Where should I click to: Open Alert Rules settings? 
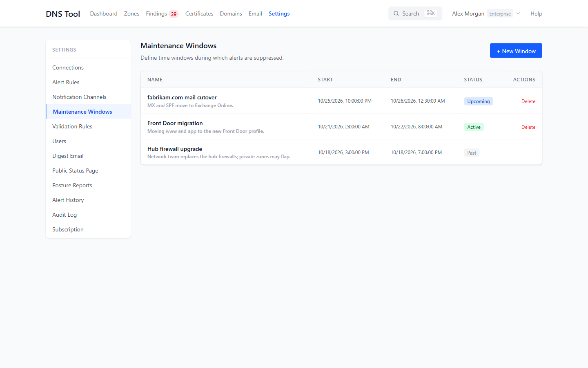tap(88, 82)
